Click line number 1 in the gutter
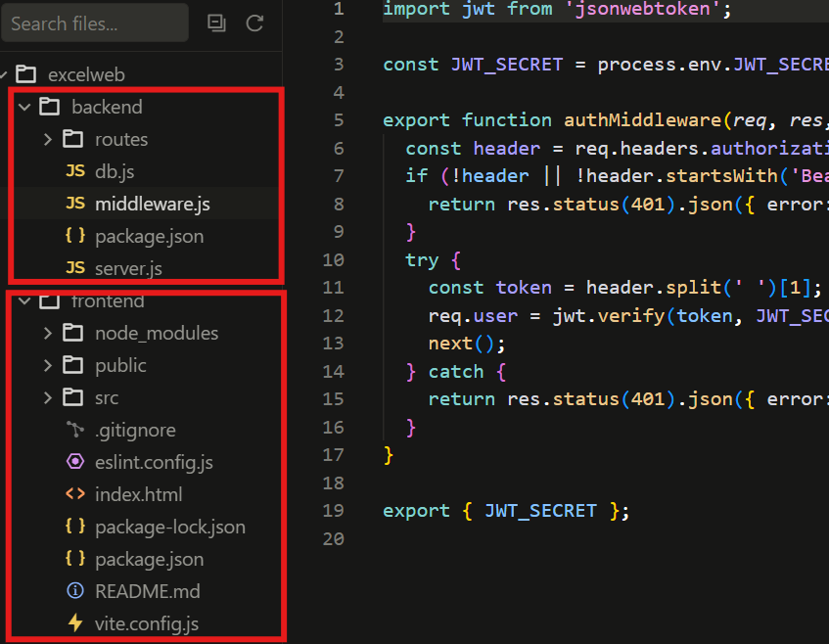This screenshot has width=829, height=644. 339,9
